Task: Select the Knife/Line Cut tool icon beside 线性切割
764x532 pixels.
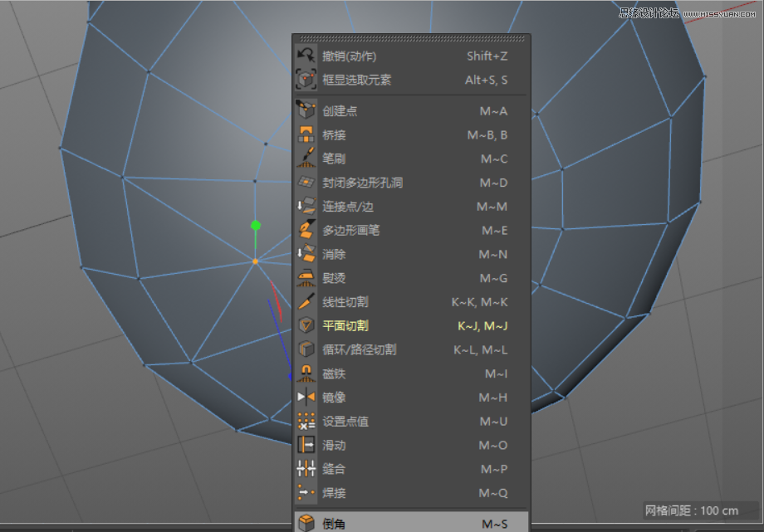Action: 306,302
